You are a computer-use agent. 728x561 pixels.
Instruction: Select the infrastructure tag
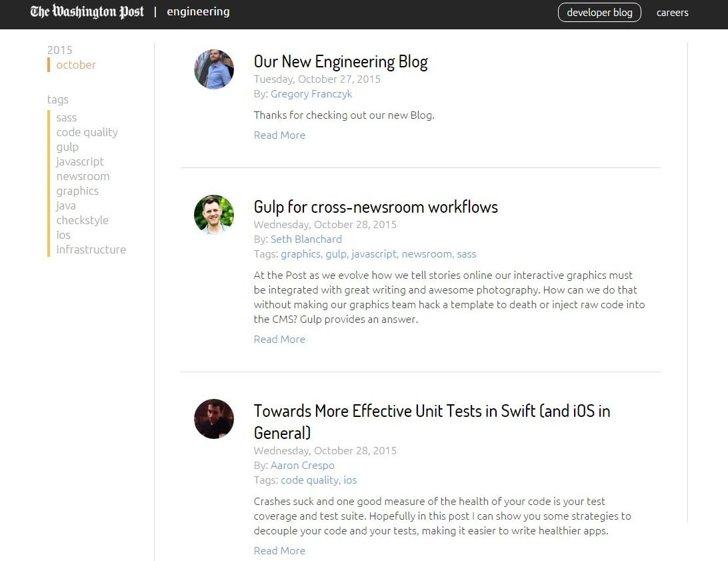click(x=91, y=249)
